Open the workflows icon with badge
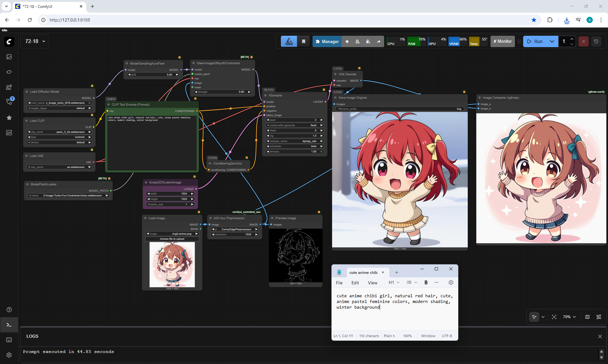The width and height of the screenshot is (608, 364). [9, 102]
